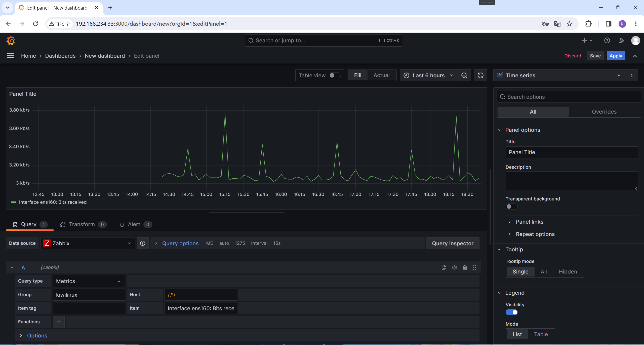The height and width of the screenshot is (345, 644).
Task: Open data source help icon
Action: 143,243
